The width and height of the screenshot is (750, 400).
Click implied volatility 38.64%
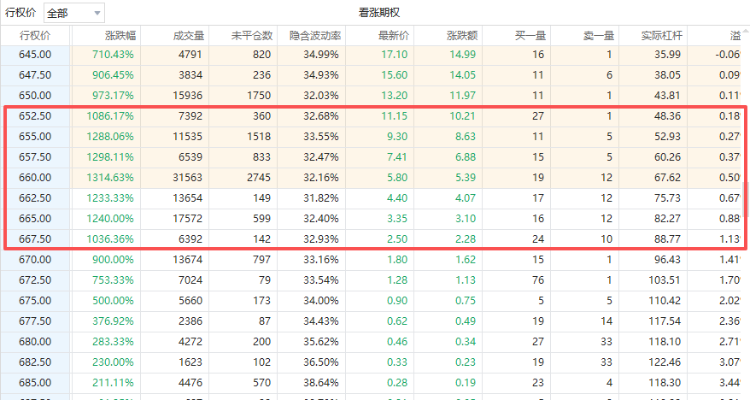(x=321, y=383)
